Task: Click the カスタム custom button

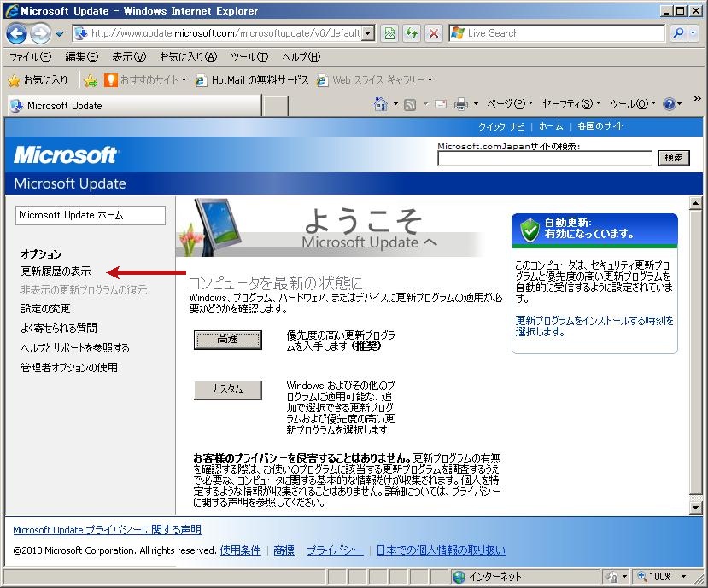Action: tap(227, 390)
